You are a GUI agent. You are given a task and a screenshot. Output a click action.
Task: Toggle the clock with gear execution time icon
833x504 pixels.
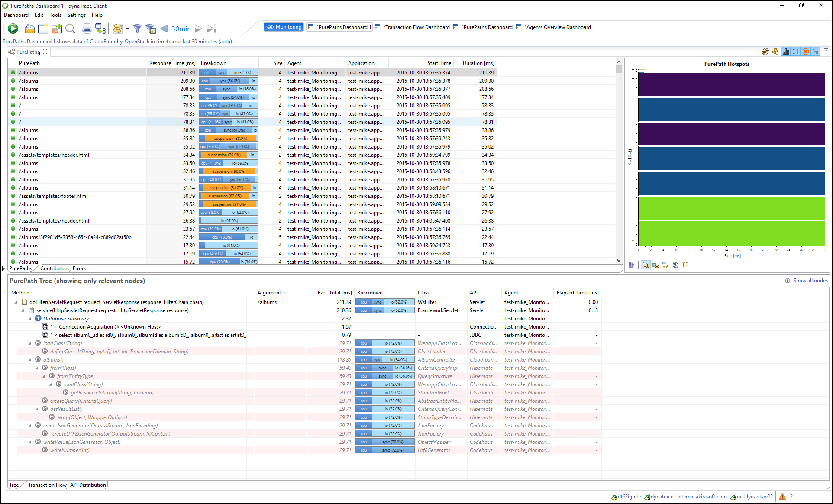click(646, 265)
